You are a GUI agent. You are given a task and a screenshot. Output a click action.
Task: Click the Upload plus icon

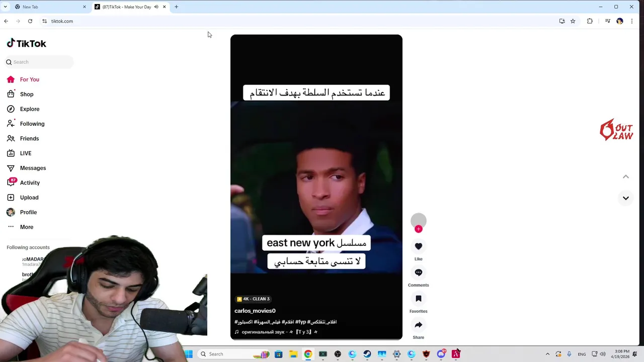[11, 198]
